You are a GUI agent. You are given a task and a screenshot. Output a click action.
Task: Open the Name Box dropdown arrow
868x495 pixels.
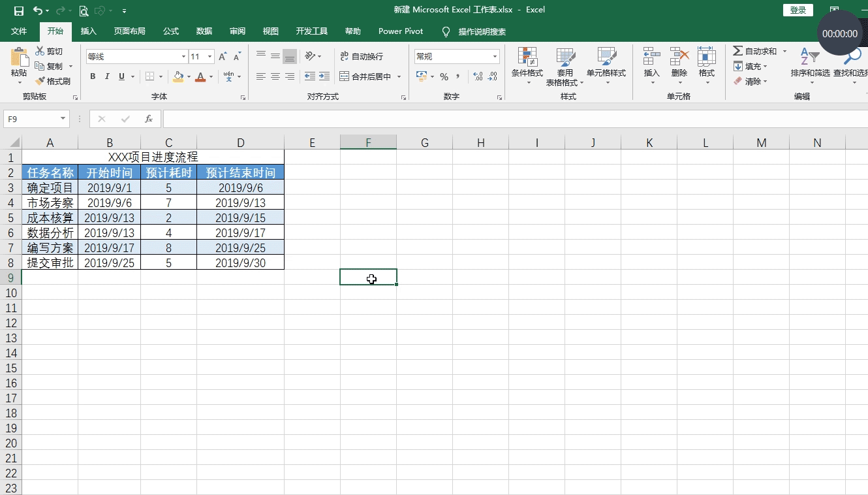(63, 119)
